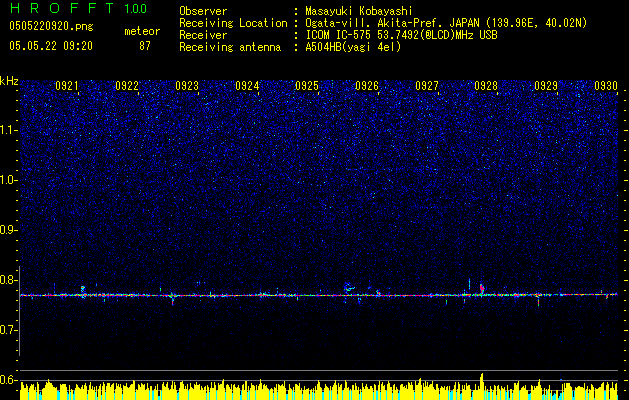Click the 0930 time marker
Viewport: 629px width, 400px height.
(x=606, y=85)
